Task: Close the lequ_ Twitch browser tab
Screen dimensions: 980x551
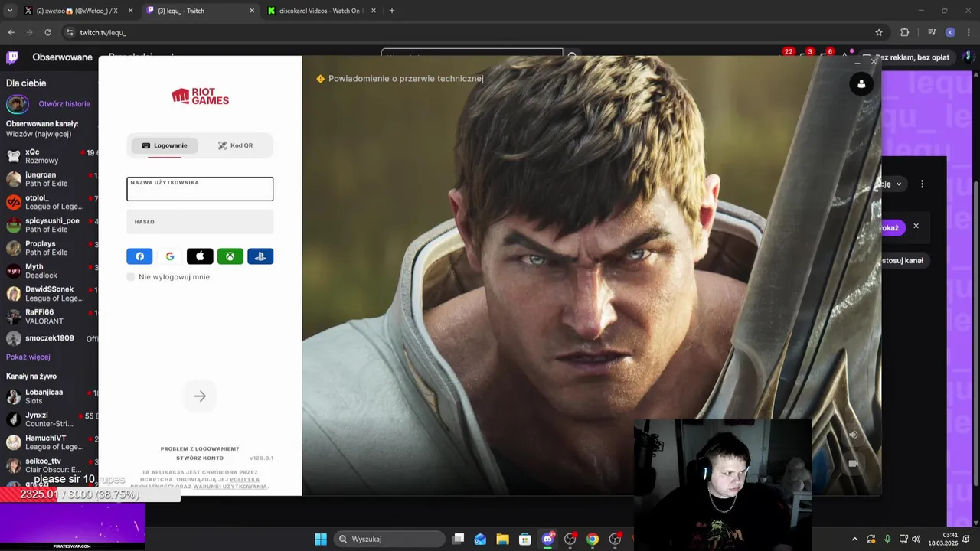Action: (252, 11)
